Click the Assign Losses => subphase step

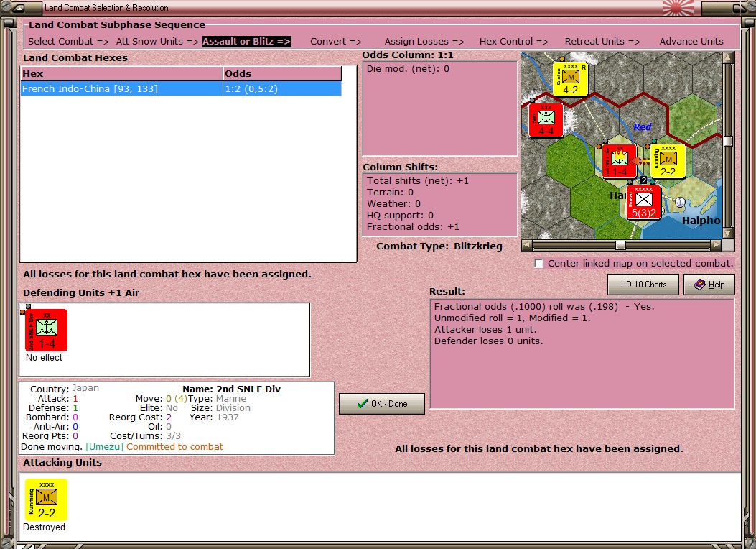(424, 42)
